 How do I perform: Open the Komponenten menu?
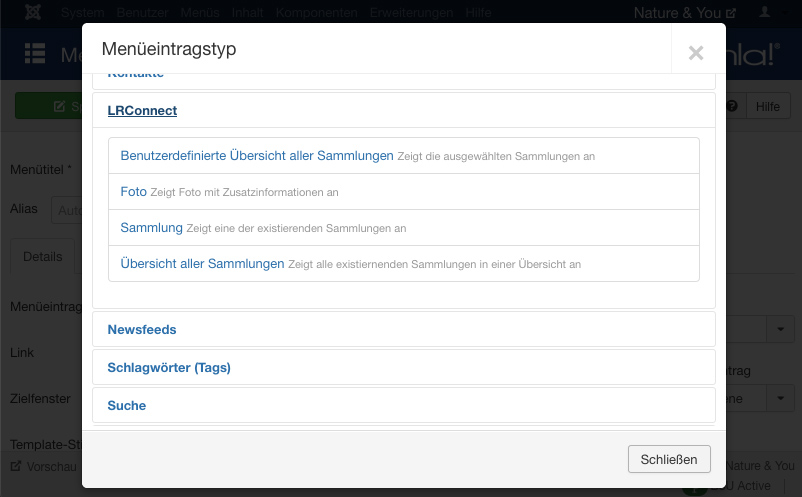317,12
